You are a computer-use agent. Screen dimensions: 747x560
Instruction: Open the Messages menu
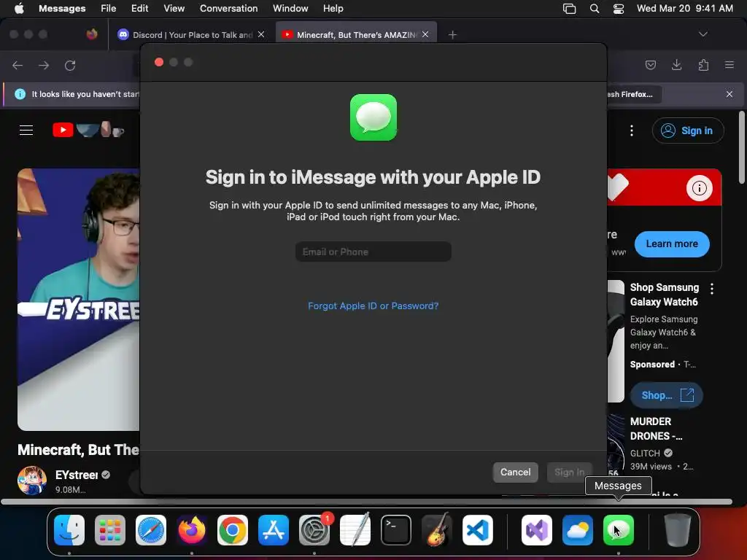coord(62,9)
